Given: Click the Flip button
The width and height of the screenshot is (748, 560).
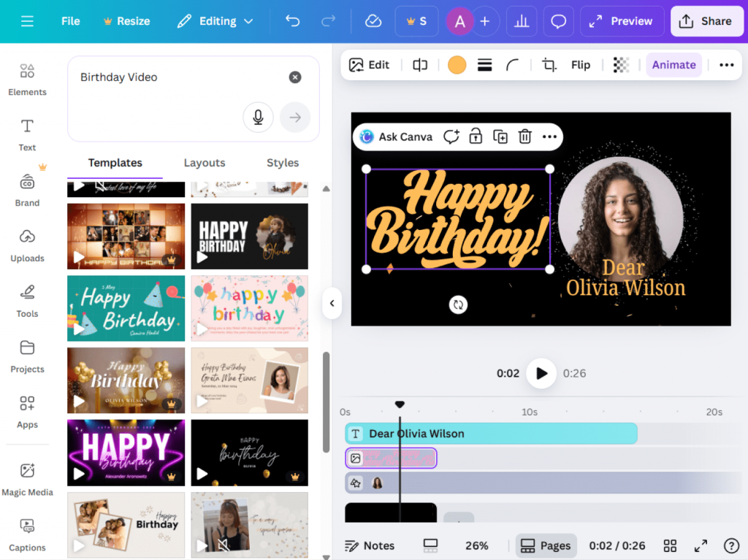Looking at the screenshot, I should click(581, 65).
